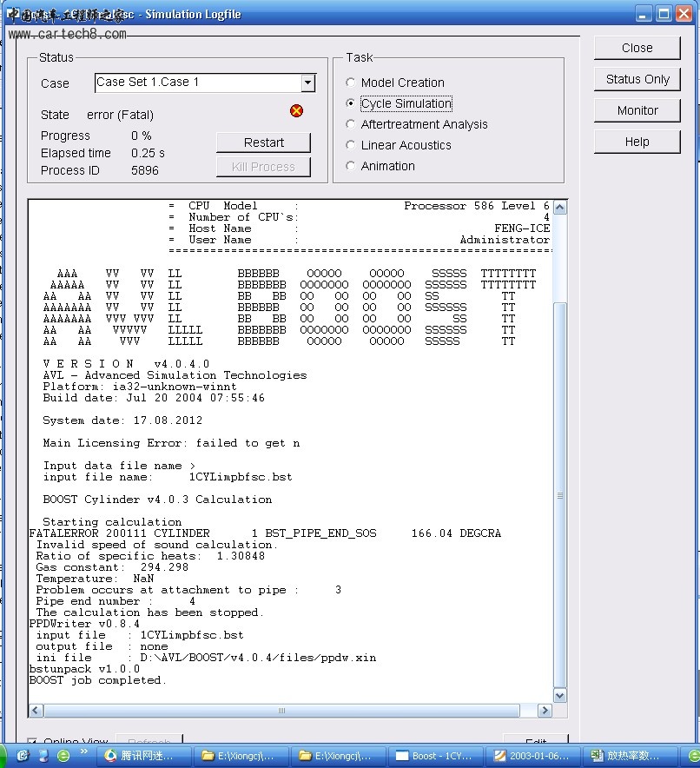700x768 pixels.
Task: Click the green circle quick launch icon
Action: (x=63, y=756)
